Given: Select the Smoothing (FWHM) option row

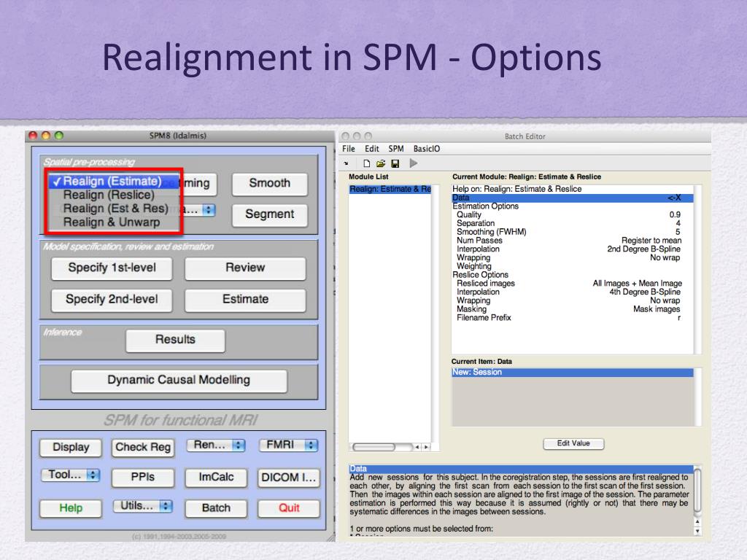Looking at the screenshot, I should click(572, 232).
